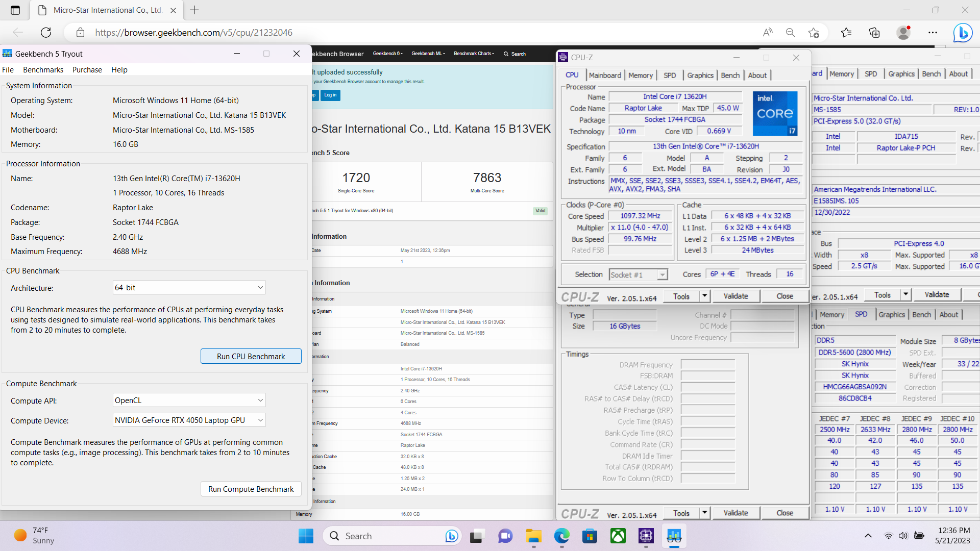Viewport: 980px width, 551px height.
Task: Click the Windows Start button
Action: point(306,536)
